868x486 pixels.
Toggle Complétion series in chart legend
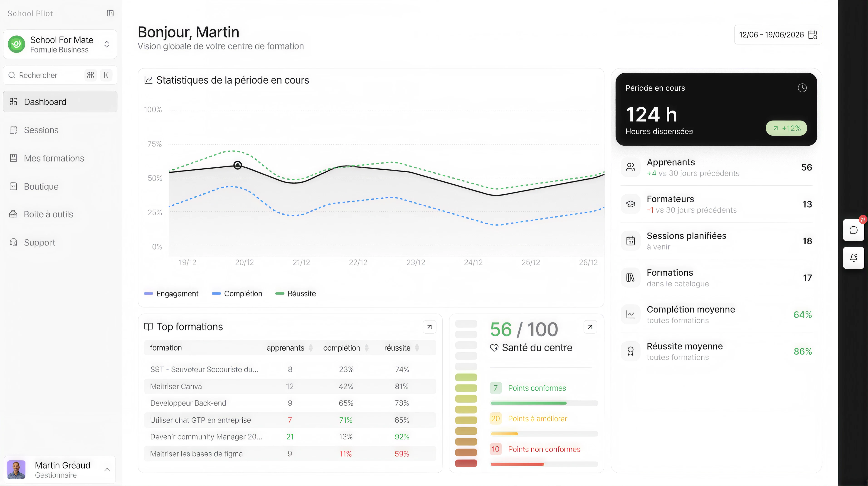(237, 294)
